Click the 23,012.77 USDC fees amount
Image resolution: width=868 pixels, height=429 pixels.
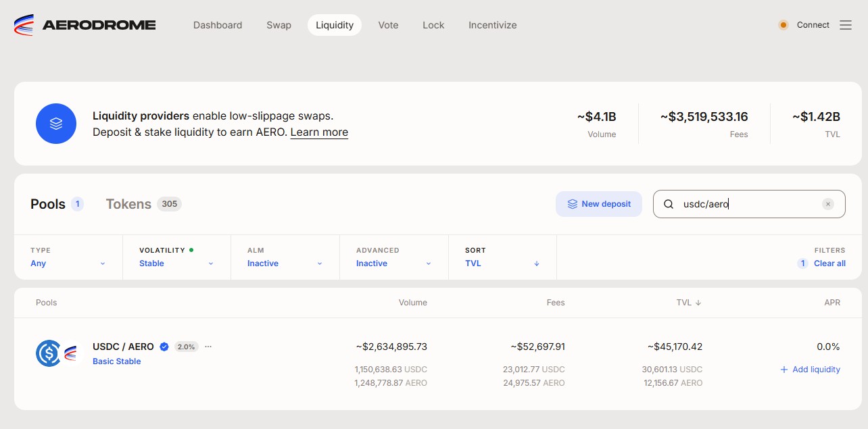(x=534, y=370)
